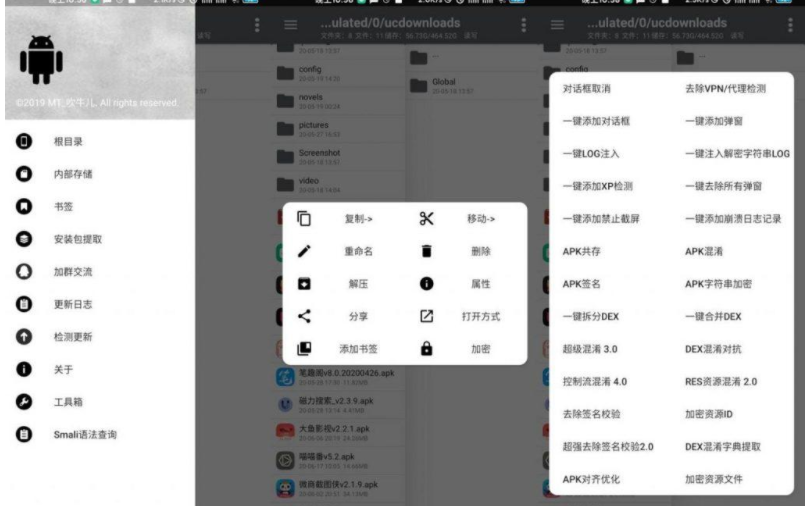This screenshot has width=805, height=506.
Task: Click the copy icon next to 复制->
Action: point(304,219)
